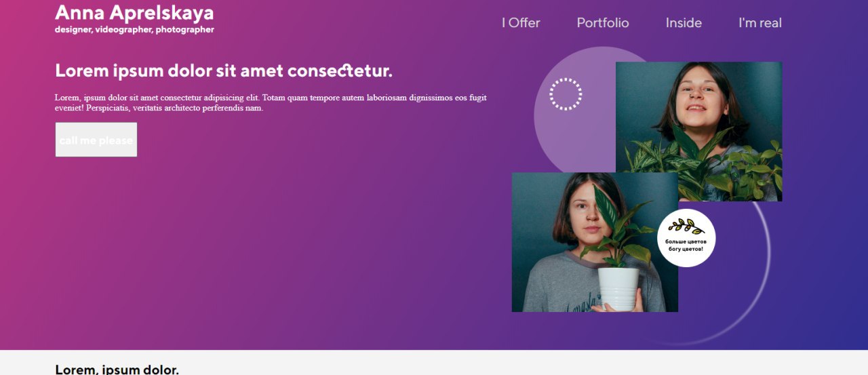The height and width of the screenshot is (375, 868).
Task: Click the 'designer, videographer, photographer' tagline
Action: [x=134, y=30]
